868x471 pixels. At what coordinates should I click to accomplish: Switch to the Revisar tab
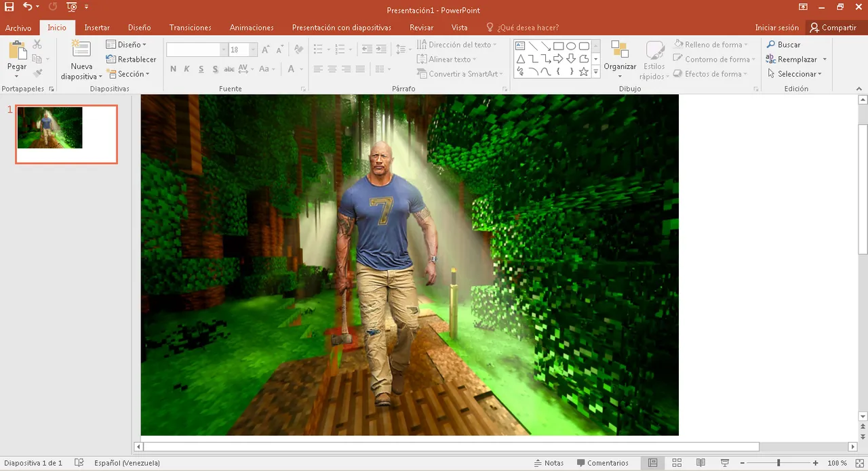(422, 28)
